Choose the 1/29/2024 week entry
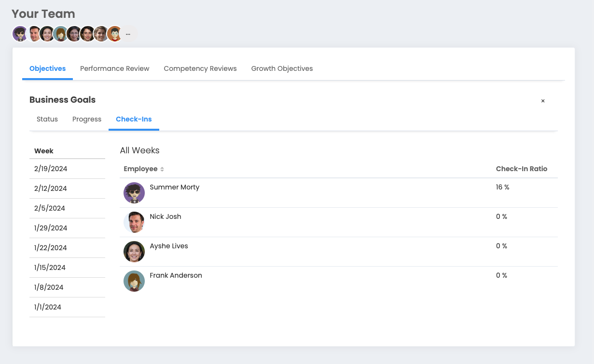 pyautogui.click(x=51, y=228)
